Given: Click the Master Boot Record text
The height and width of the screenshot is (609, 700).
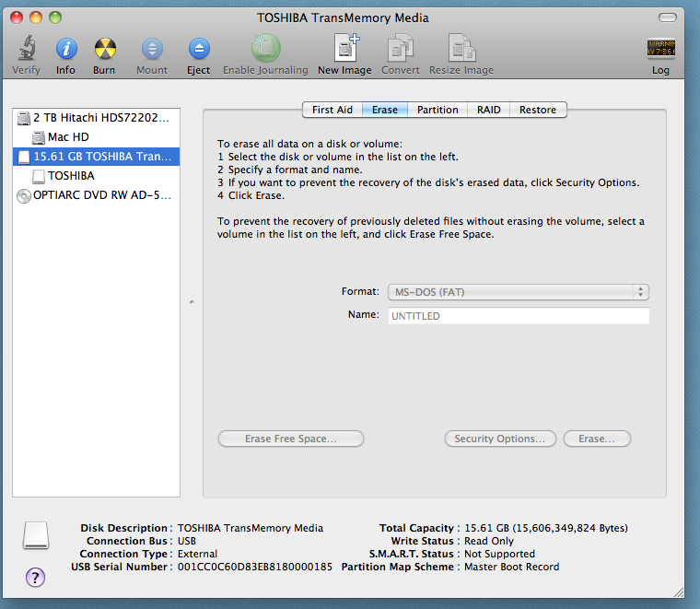Looking at the screenshot, I should tap(511, 567).
